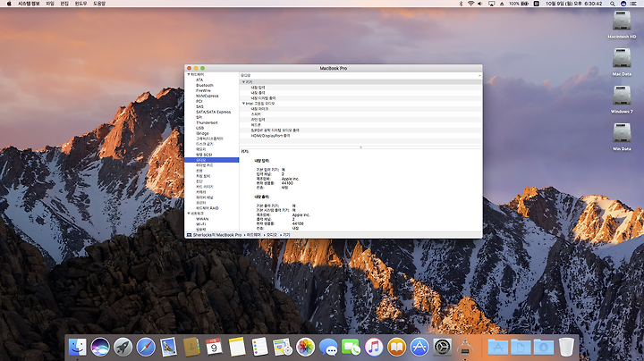Open Contacts book icon in Dock
The width and height of the screenshot is (644, 361).
pyautogui.click(x=191, y=347)
